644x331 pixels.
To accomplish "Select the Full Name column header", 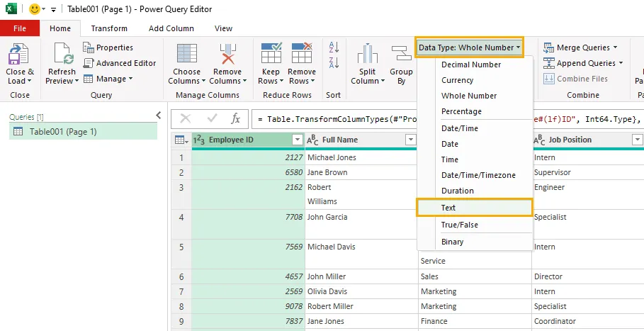I will click(x=361, y=140).
